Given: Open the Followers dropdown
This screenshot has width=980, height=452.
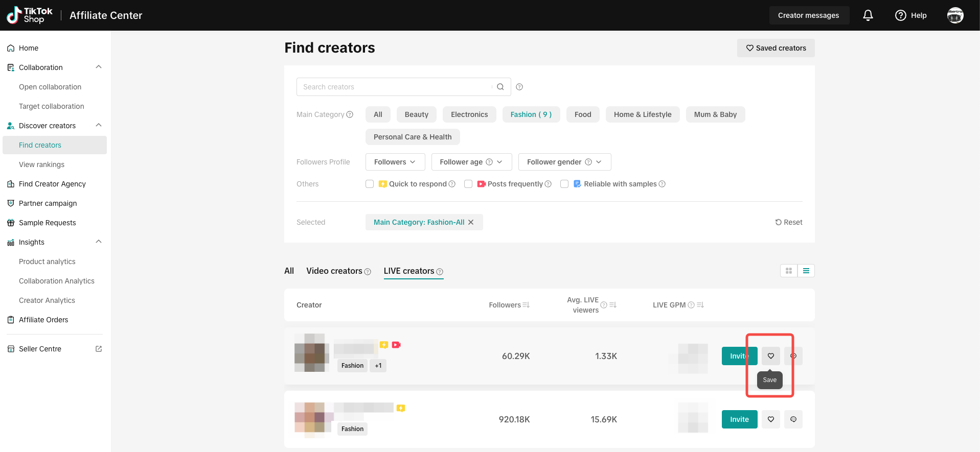Looking at the screenshot, I should pyautogui.click(x=394, y=162).
